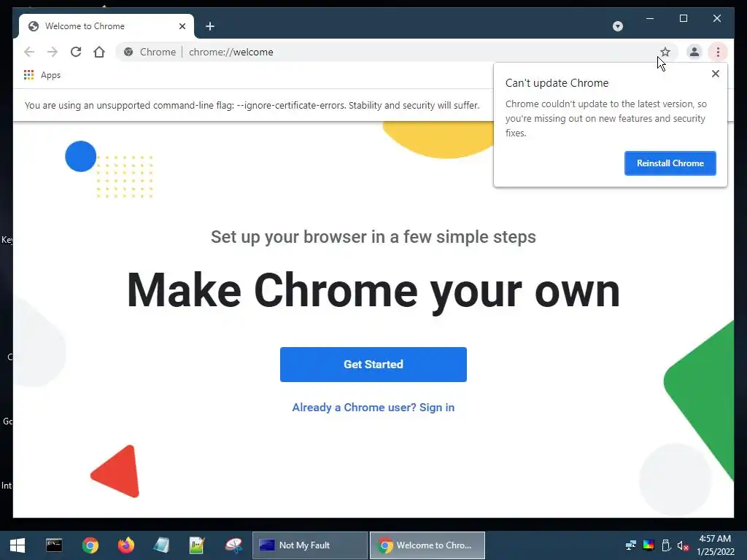The width and height of the screenshot is (747, 560).
Task: Switch to Welcome to Chrome taskbar button
Action: [x=427, y=545]
